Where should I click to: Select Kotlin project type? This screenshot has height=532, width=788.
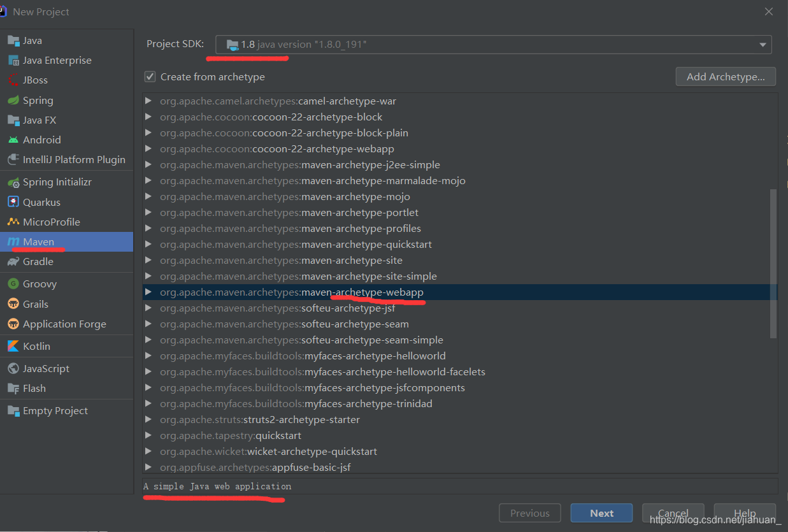[x=67, y=347]
